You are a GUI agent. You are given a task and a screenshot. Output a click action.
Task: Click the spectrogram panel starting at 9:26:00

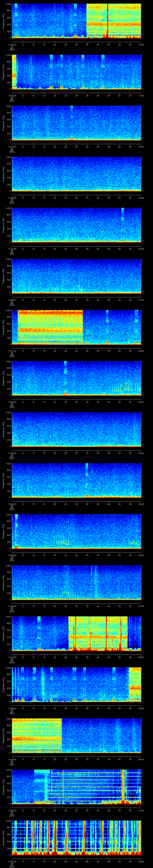[x=77, y=582]
